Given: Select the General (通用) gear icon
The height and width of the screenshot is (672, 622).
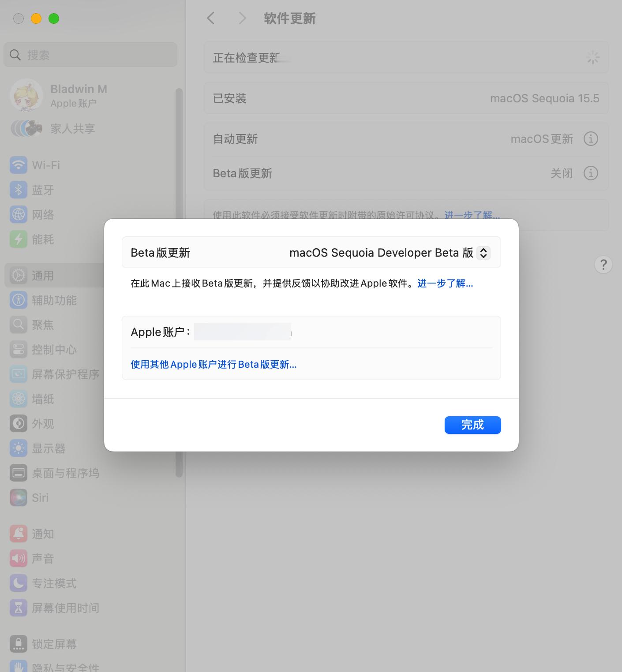Looking at the screenshot, I should tap(18, 276).
